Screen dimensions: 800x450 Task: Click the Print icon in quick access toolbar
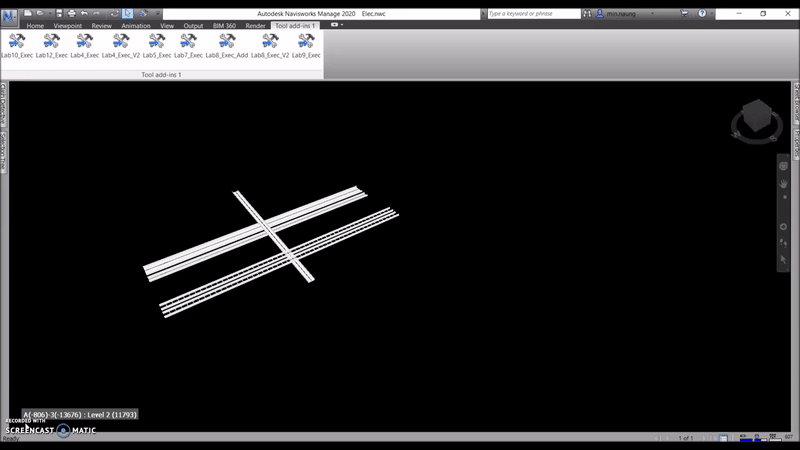71,14
